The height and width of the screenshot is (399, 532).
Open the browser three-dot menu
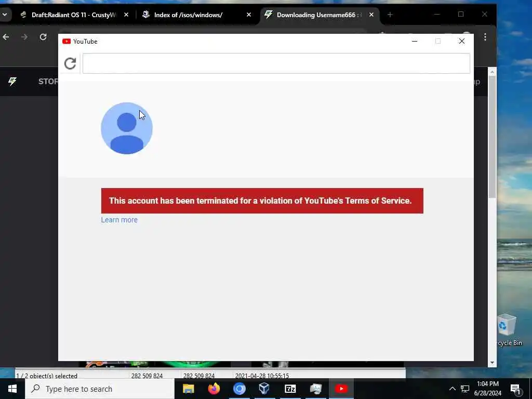tap(485, 37)
